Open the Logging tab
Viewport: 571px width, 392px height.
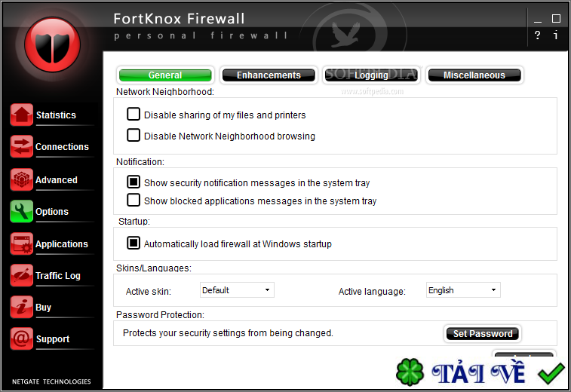point(371,75)
